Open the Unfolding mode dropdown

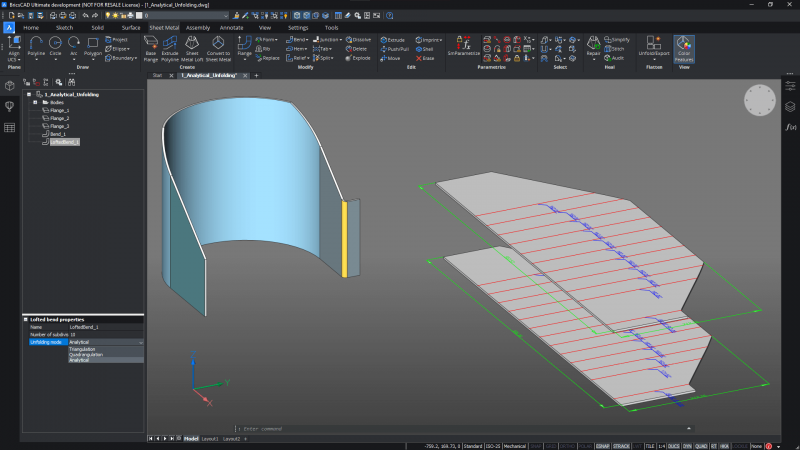[x=140, y=342]
